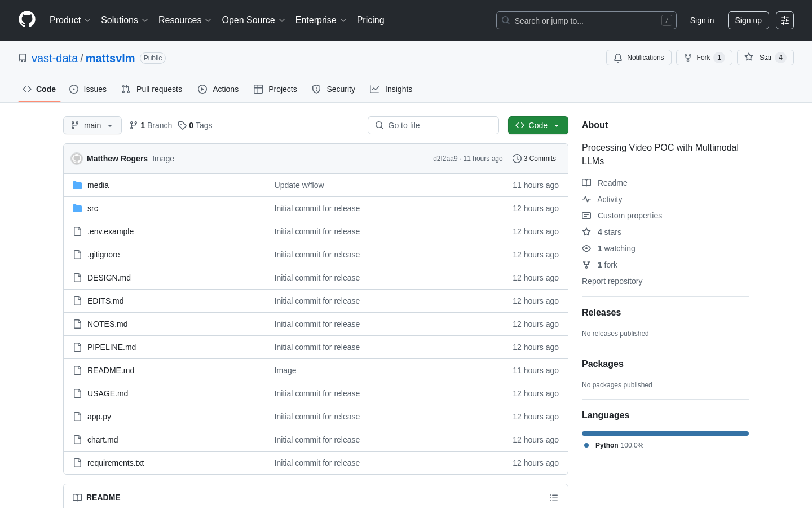
Task: Expand the Open Source menu
Action: pyautogui.click(x=253, y=20)
